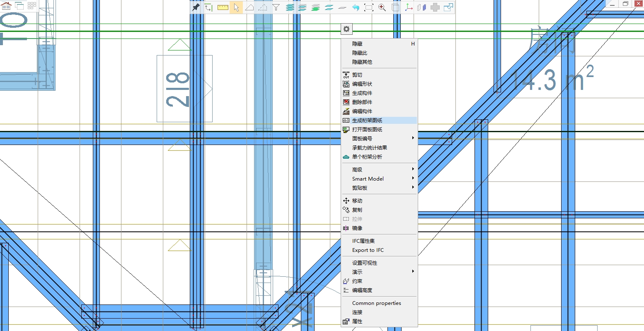Click the zoom magnifier icon
This screenshot has width=644, height=331.
(x=382, y=7)
